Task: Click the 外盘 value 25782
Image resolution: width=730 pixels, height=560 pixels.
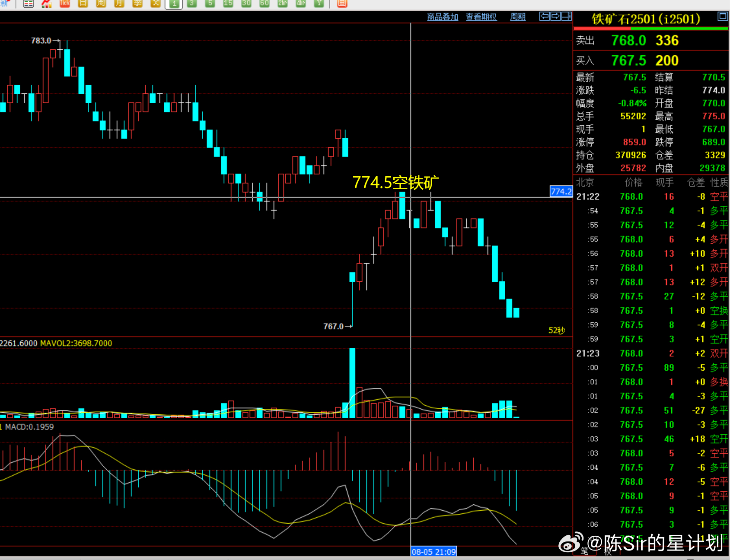Action: (x=633, y=168)
